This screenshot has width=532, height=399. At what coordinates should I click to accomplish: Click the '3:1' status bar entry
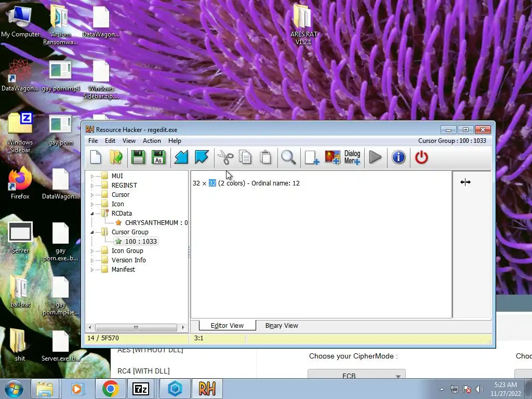pyautogui.click(x=198, y=338)
